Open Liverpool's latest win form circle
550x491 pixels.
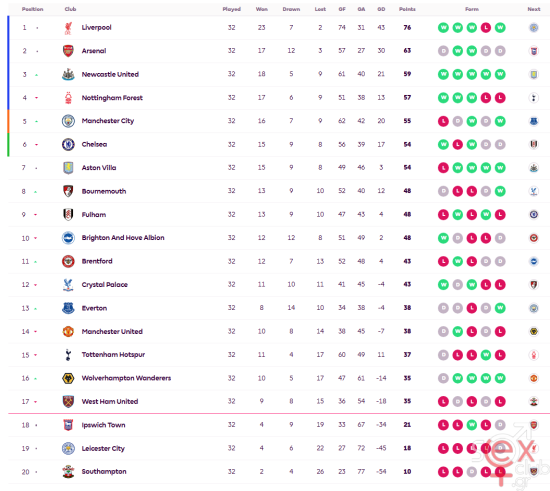tap(500, 27)
